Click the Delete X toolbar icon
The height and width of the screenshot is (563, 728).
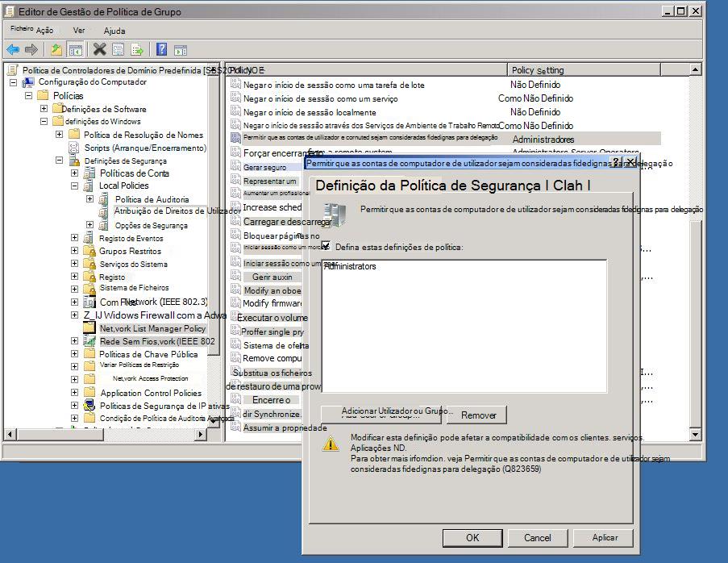tap(100, 48)
